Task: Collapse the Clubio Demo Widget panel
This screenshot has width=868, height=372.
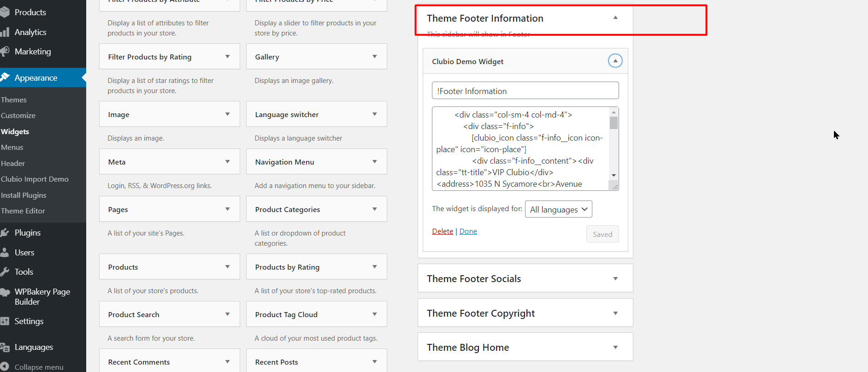Action: coord(615,61)
